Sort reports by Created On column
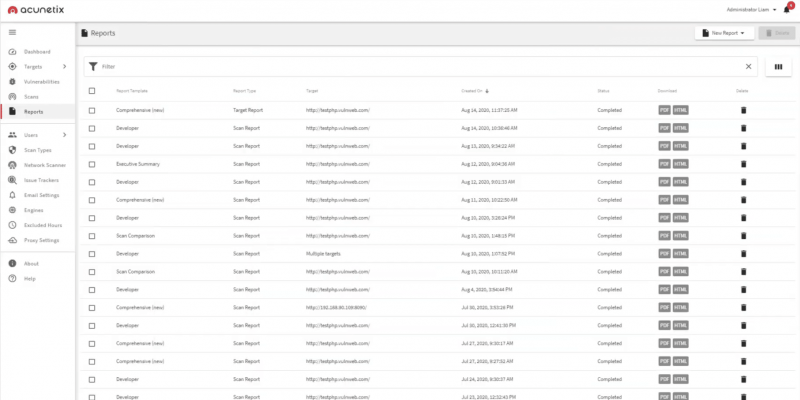Viewport: 800px width, 400px height. point(472,91)
